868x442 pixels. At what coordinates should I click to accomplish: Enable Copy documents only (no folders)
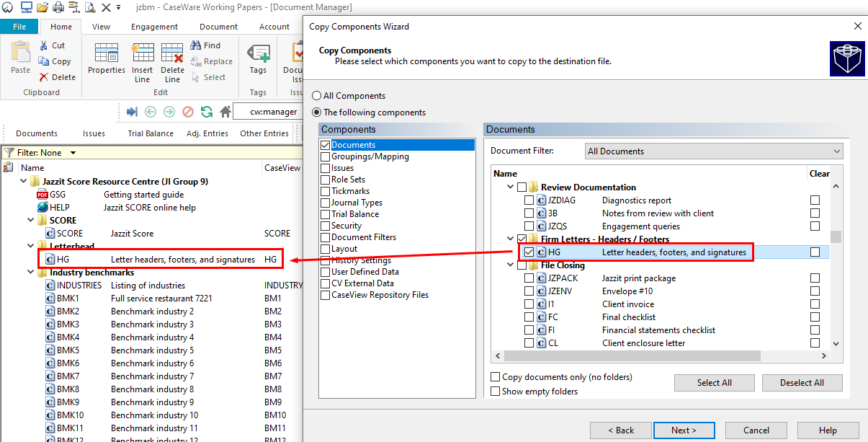click(496, 377)
